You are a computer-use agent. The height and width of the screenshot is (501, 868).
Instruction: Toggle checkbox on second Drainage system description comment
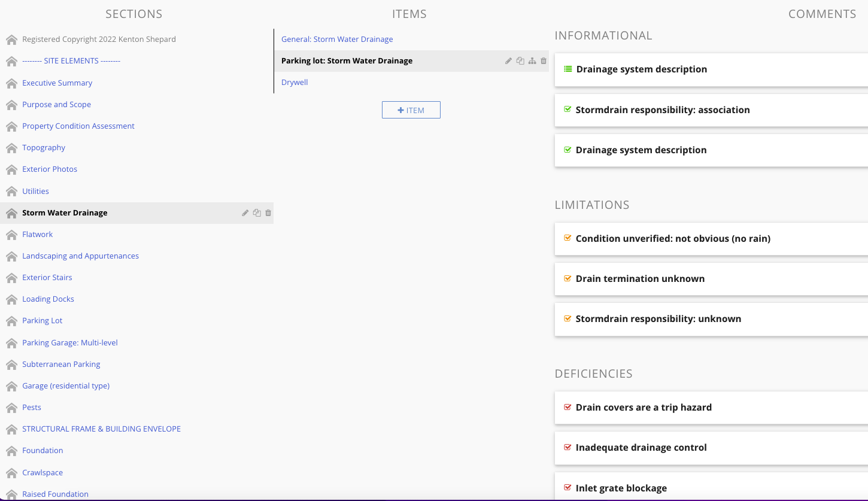568,150
